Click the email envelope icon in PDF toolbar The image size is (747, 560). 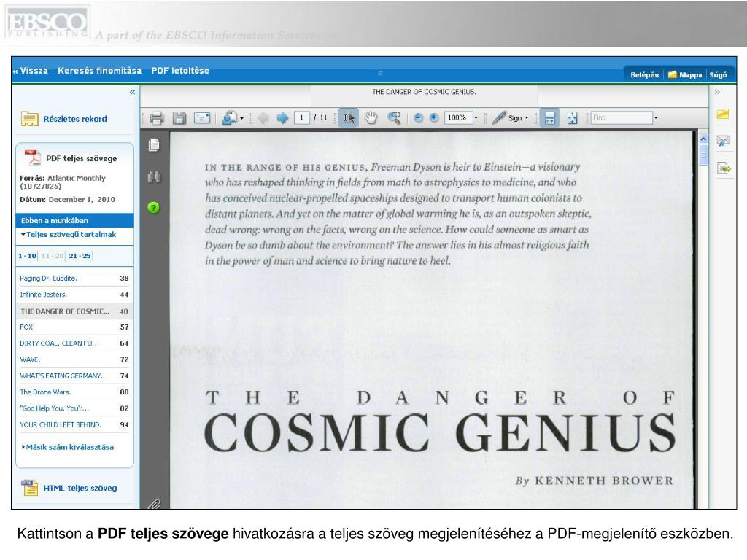click(x=202, y=117)
